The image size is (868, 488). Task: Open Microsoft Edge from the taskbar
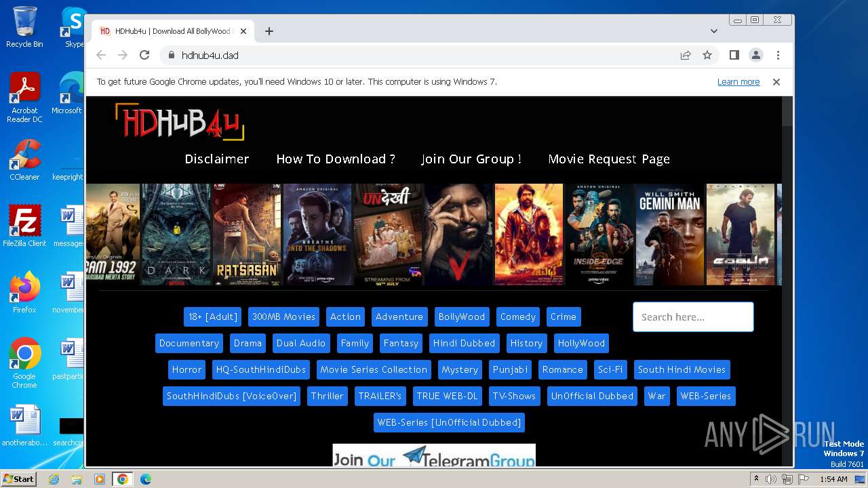(x=145, y=479)
